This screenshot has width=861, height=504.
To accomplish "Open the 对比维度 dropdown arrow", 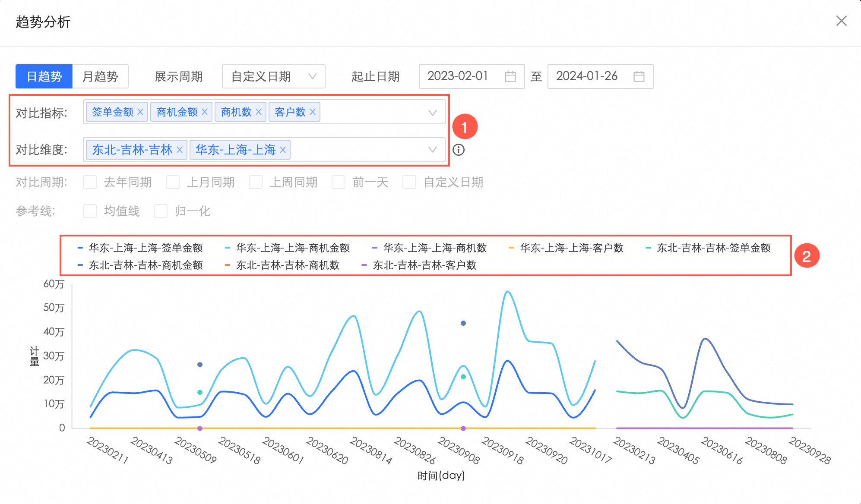I will tap(432, 150).
